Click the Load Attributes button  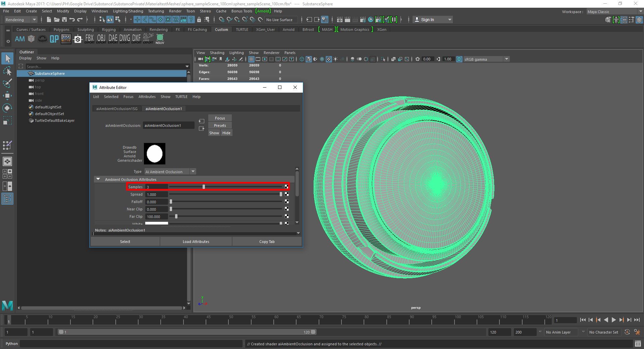pyautogui.click(x=196, y=242)
